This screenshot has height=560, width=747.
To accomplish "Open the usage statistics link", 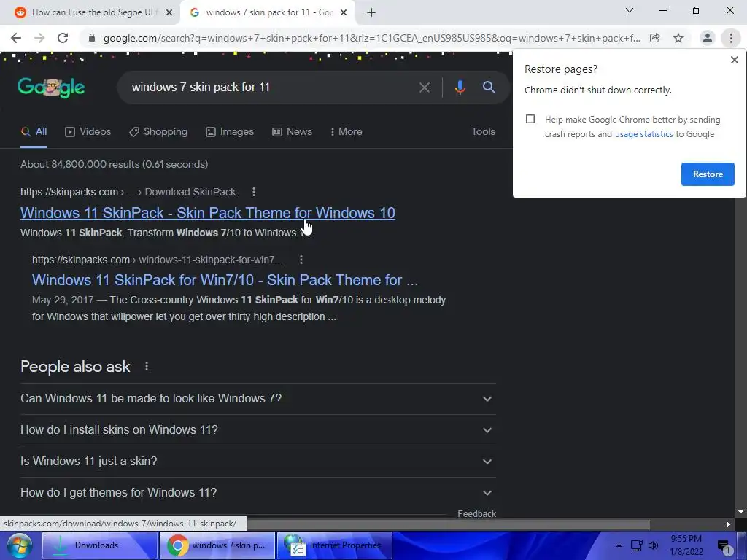I will 643,134.
